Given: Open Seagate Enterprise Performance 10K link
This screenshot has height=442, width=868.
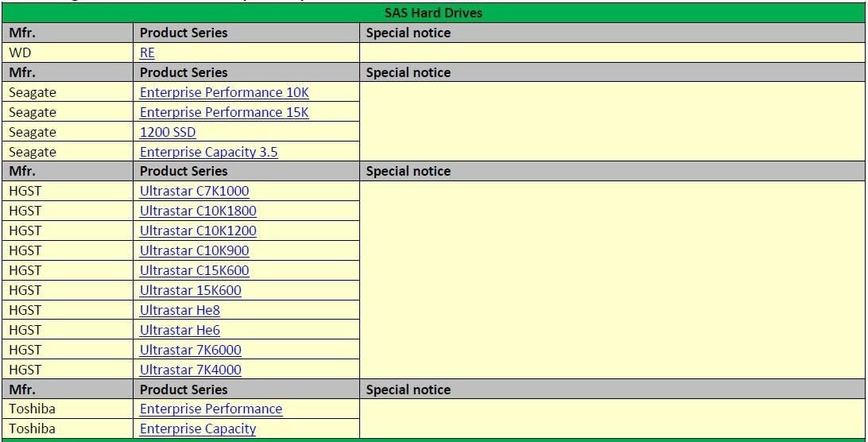Looking at the screenshot, I should click(x=224, y=92).
